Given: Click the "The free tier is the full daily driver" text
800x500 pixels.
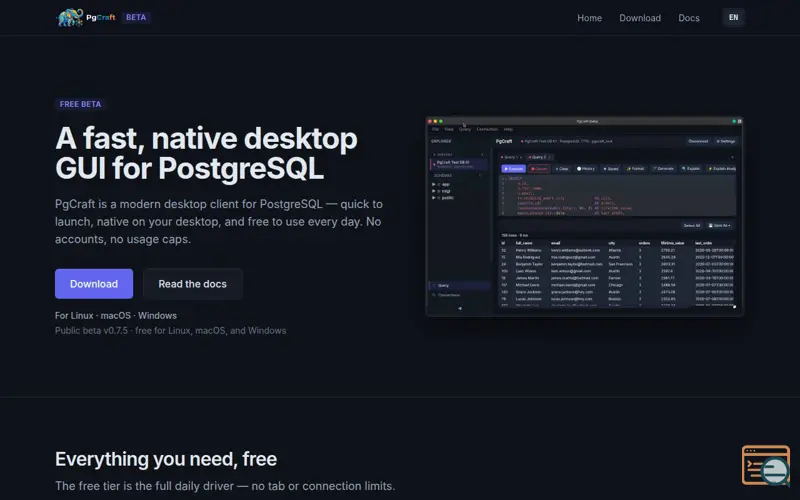Looking at the screenshot, I should pyautogui.click(x=225, y=486).
